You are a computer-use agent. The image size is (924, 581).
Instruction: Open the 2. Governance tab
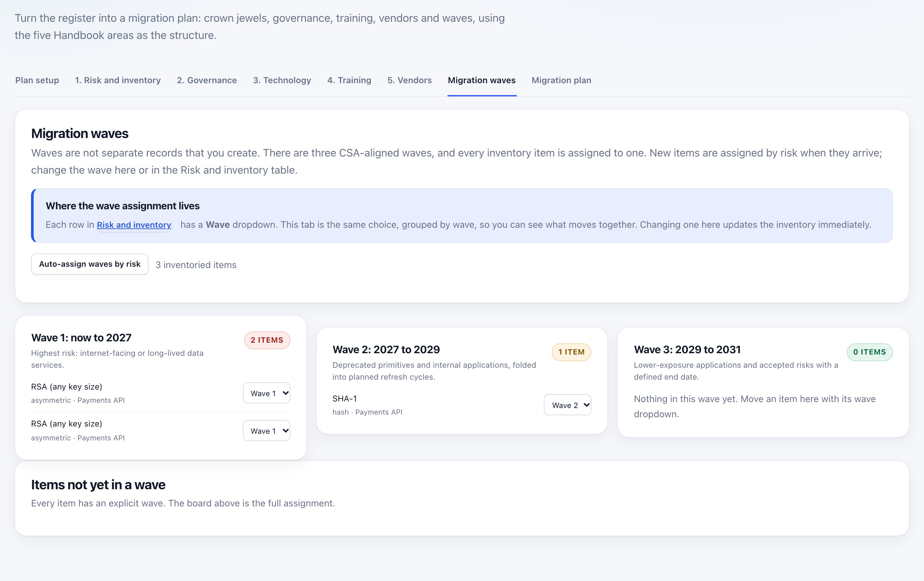click(207, 80)
